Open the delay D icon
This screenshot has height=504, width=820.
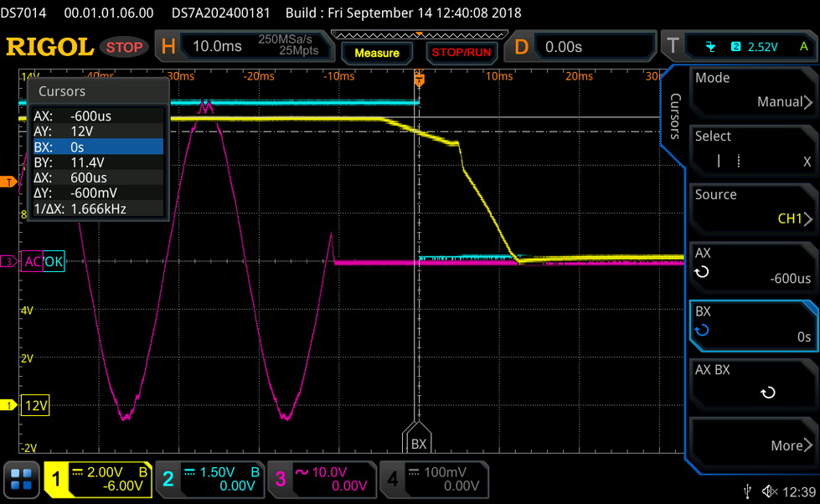(521, 47)
